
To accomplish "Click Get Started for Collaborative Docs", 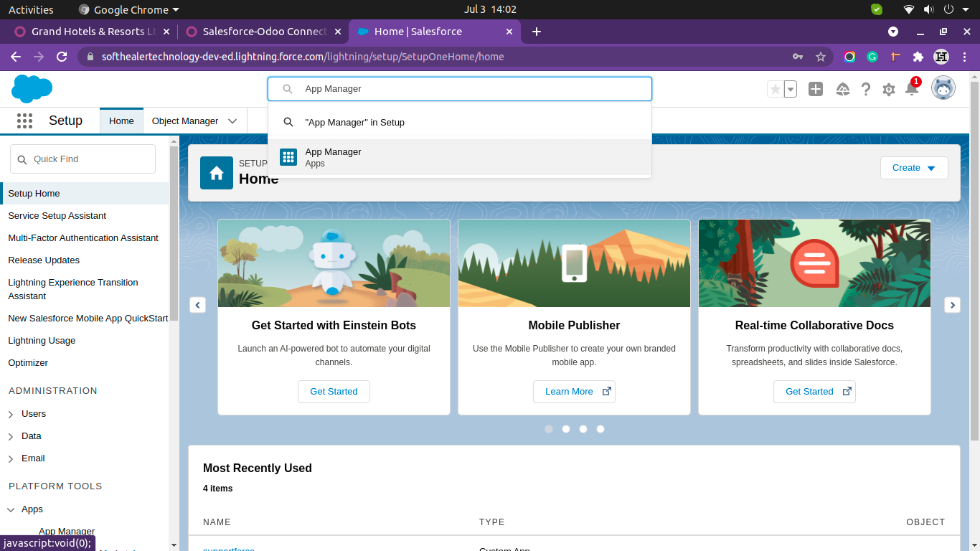I will 814,392.
